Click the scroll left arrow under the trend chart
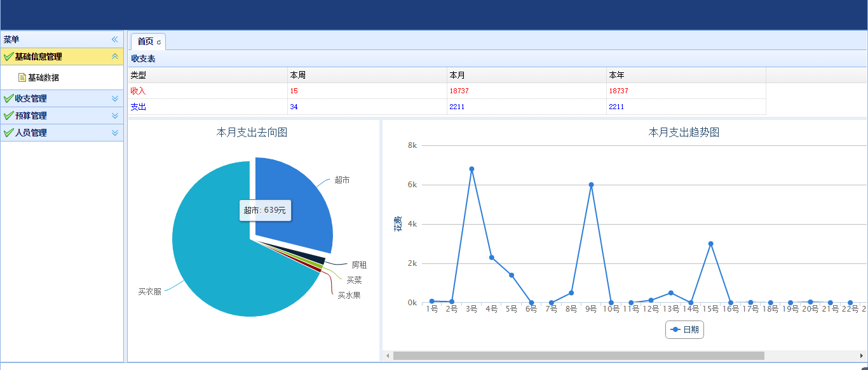 point(388,355)
